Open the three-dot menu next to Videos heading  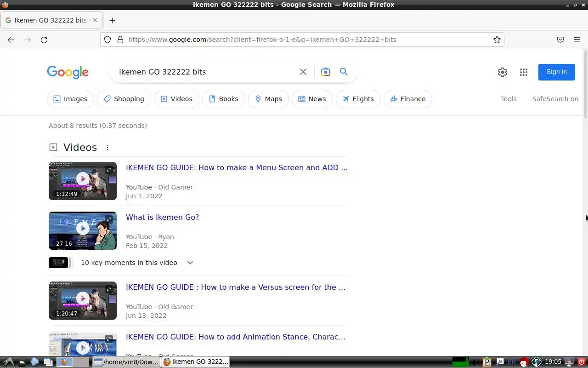107,148
